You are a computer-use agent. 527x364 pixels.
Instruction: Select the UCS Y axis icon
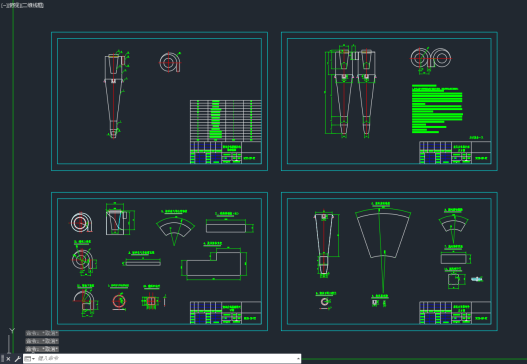[12, 331]
